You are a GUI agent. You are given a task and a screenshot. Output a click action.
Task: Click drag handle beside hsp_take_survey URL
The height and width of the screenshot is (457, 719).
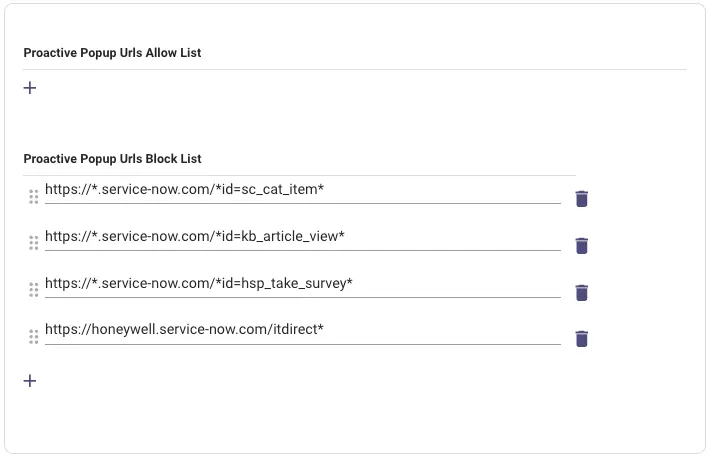33,290
